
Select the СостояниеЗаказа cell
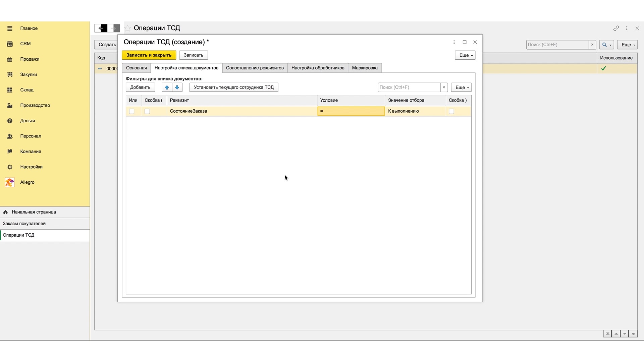coord(242,111)
